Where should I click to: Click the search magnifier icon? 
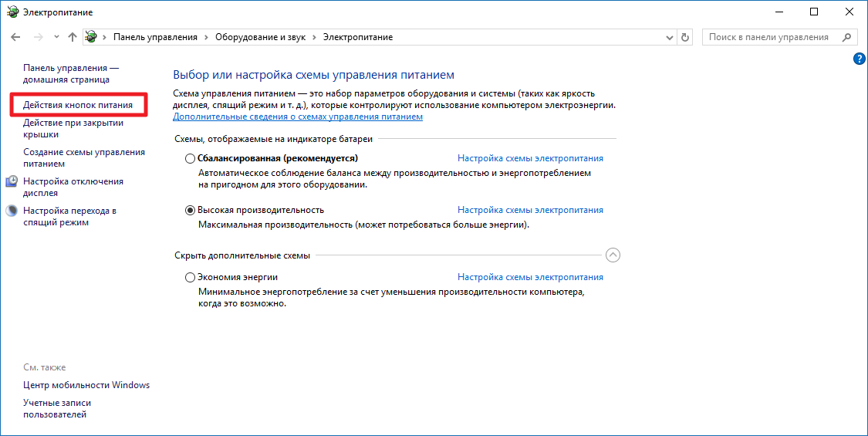[846, 37]
